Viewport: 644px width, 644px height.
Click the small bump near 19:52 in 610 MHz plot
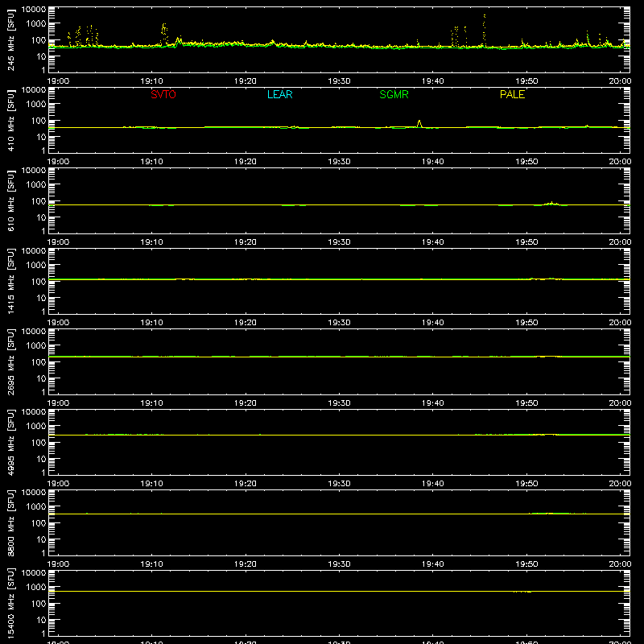(551, 203)
